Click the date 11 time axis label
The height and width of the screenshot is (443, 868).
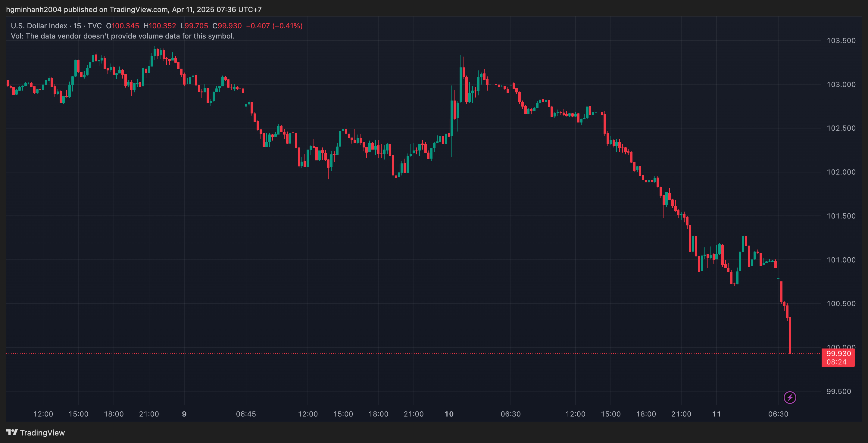pyautogui.click(x=717, y=414)
